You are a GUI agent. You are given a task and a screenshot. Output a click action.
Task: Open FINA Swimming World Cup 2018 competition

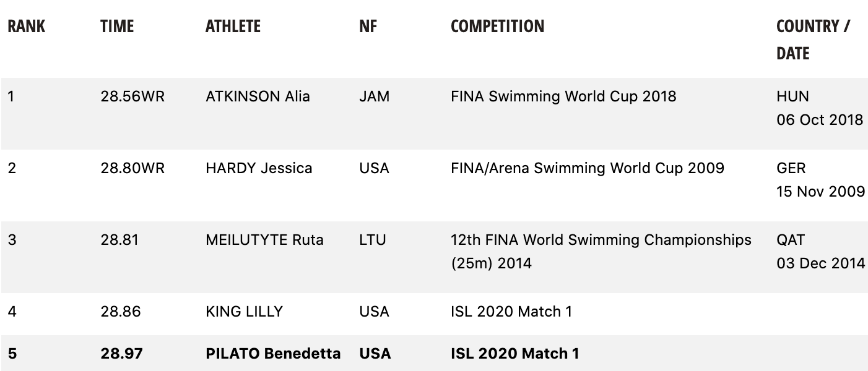click(563, 96)
